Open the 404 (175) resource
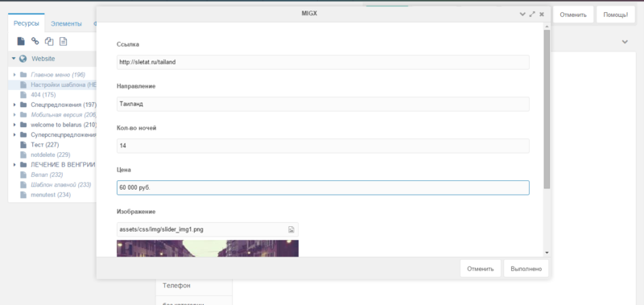The width and height of the screenshot is (644, 305). 43,95
